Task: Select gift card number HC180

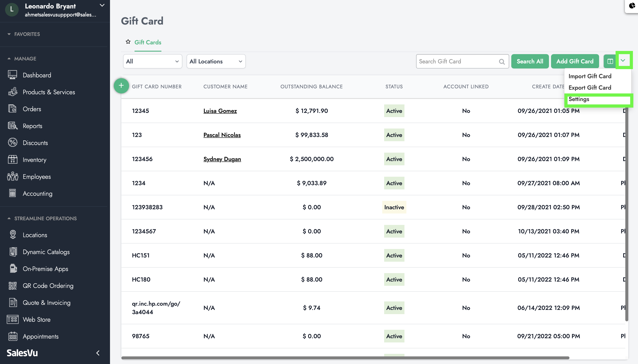Action: click(141, 279)
